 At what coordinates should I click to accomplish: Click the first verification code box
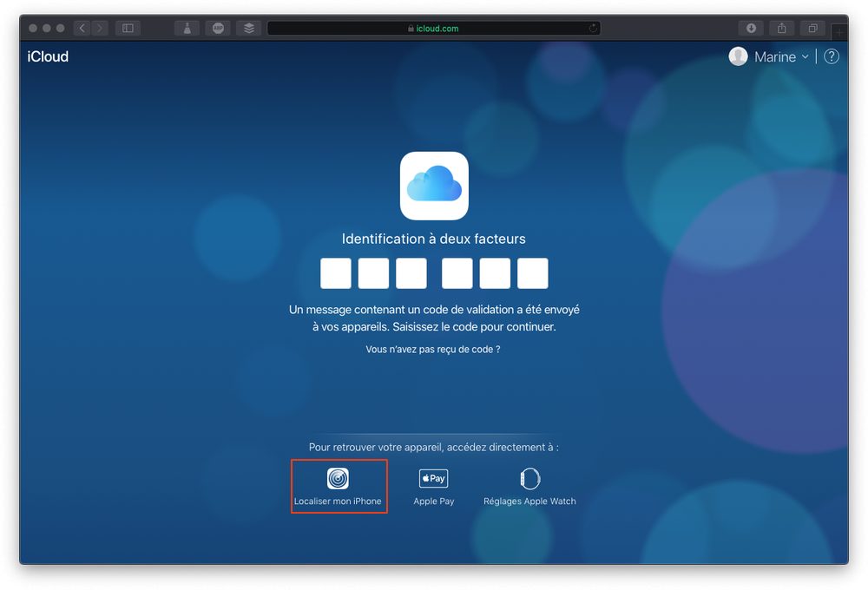335,272
